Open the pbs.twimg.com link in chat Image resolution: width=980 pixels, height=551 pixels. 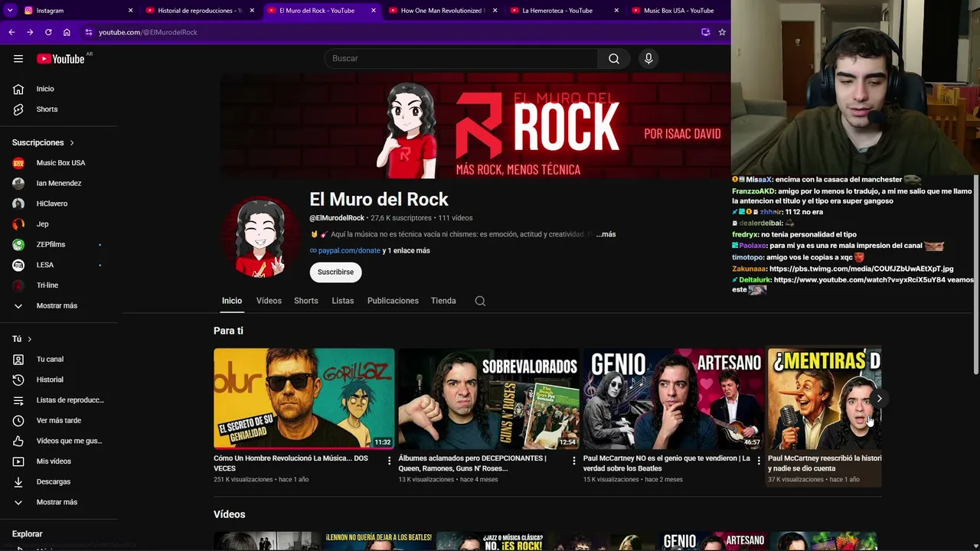(861, 269)
